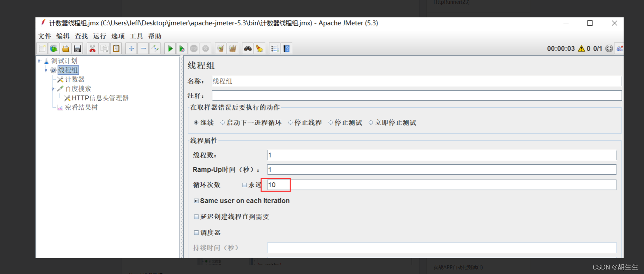Viewport: 644px width, 274px height.
Task: Click the Toggle enable/disable toolbar icon
Action: click(155, 48)
